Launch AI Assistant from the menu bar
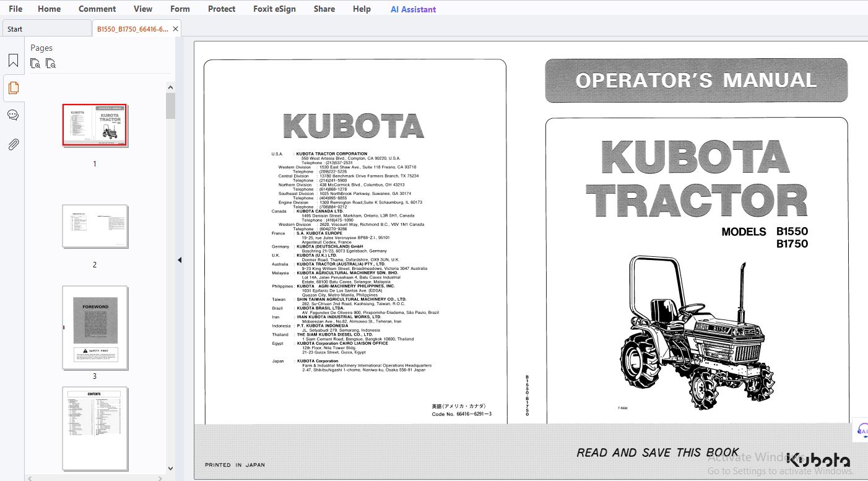 [x=413, y=9]
